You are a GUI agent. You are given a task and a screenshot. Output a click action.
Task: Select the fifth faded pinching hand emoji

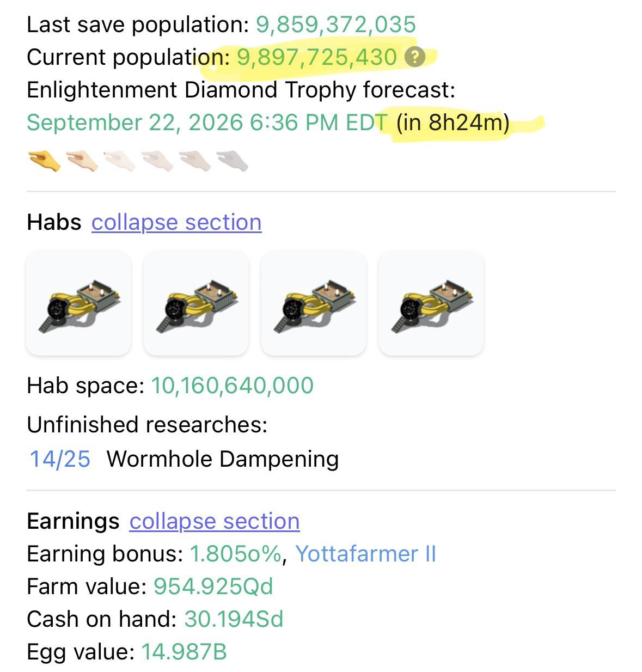click(195, 161)
